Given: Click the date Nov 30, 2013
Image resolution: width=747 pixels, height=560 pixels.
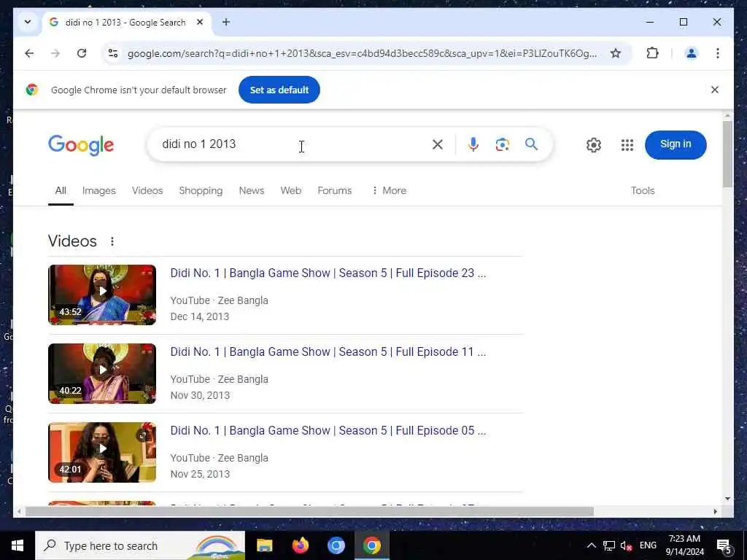Looking at the screenshot, I should tap(200, 395).
